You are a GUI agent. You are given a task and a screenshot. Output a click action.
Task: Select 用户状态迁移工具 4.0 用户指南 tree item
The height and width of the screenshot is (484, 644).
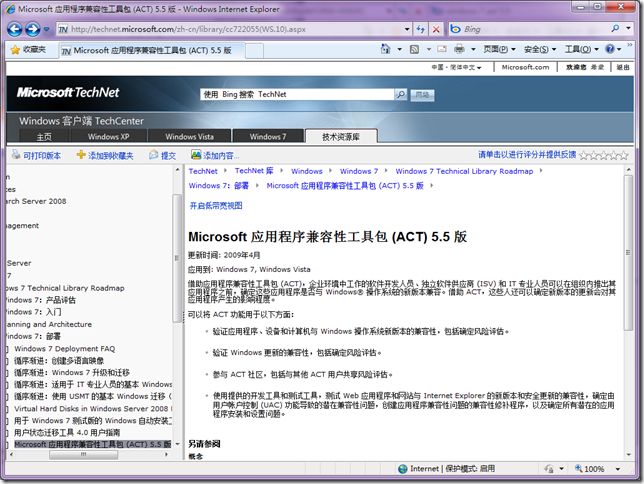67,432
